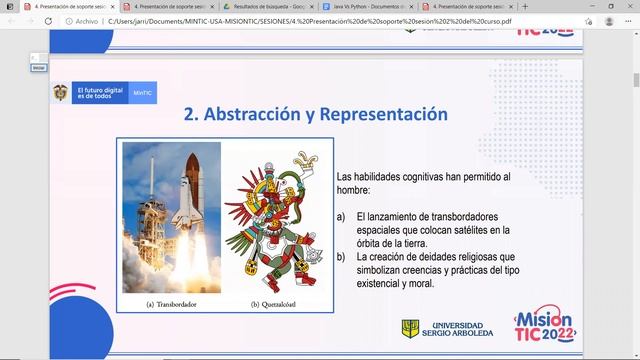Switch to the second Presentación de soporte tab
This screenshot has width=640, height=360.
pyautogui.click(x=170, y=7)
